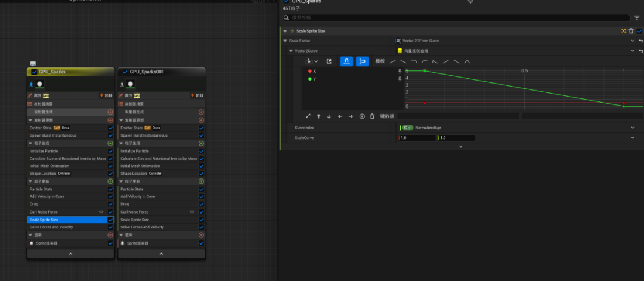Collapse the Scale Sprite Size stack section

pos(285,31)
